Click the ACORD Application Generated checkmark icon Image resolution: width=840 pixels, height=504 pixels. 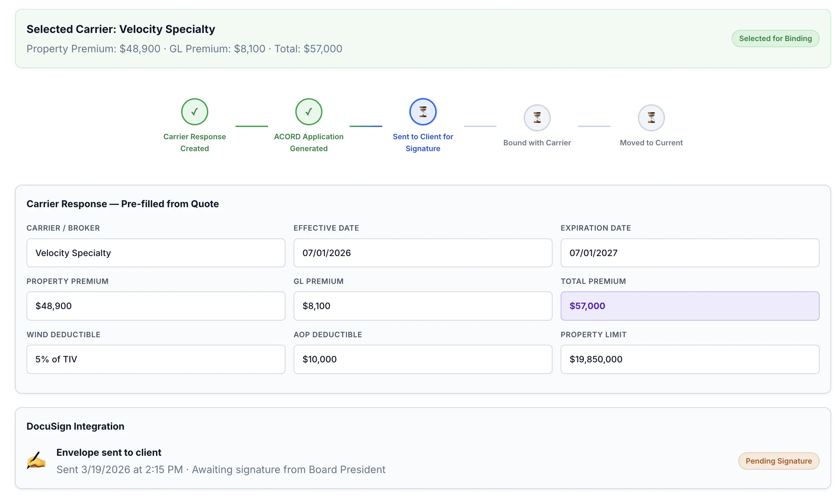309,112
